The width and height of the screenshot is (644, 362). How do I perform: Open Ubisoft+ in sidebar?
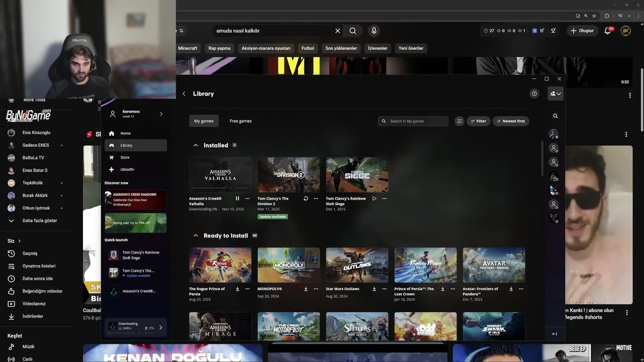pos(136,169)
